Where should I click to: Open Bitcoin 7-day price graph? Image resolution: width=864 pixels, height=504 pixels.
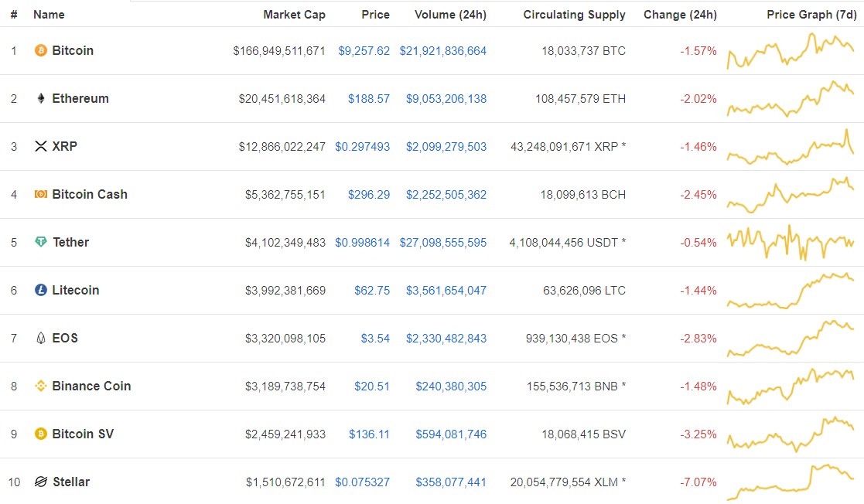click(x=791, y=51)
